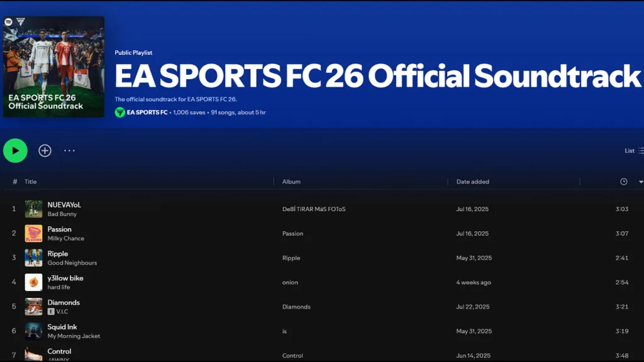Sort tracks by the Album column
The width and height of the screenshot is (644, 362).
click(x=291, y=182)
